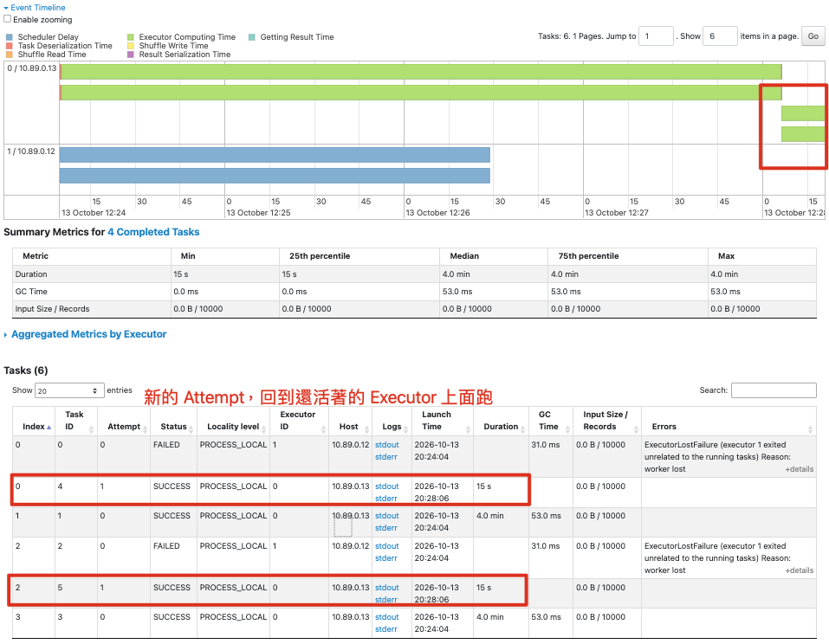Click the Getting Result Time teal swatch
Image resolution: width=829 pixels, height=644 pixels.
coord(252,37)
